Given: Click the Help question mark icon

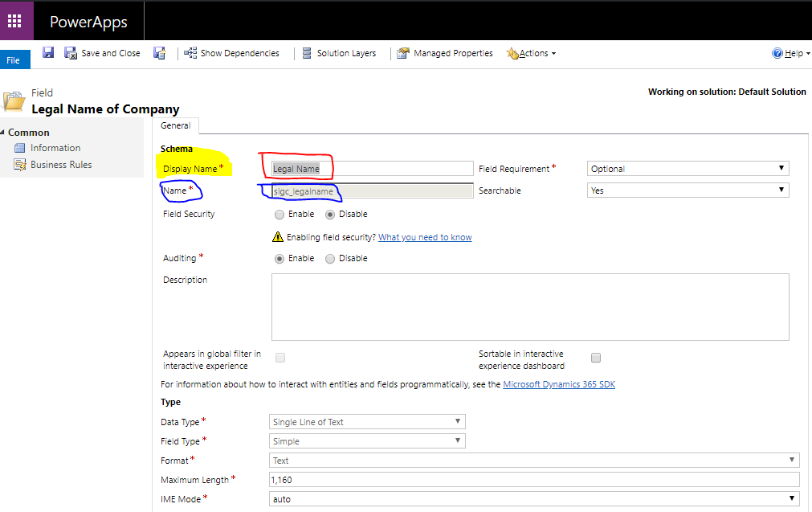Looking at the screenshot, I should 777,53.
